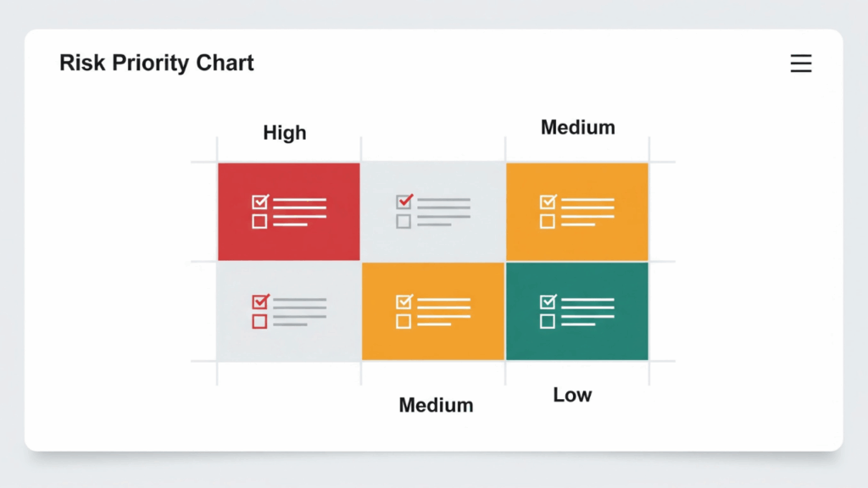Screen dimensions: 868x488
Task: Click checklist icon in green cell
Action: coord(577,312)
